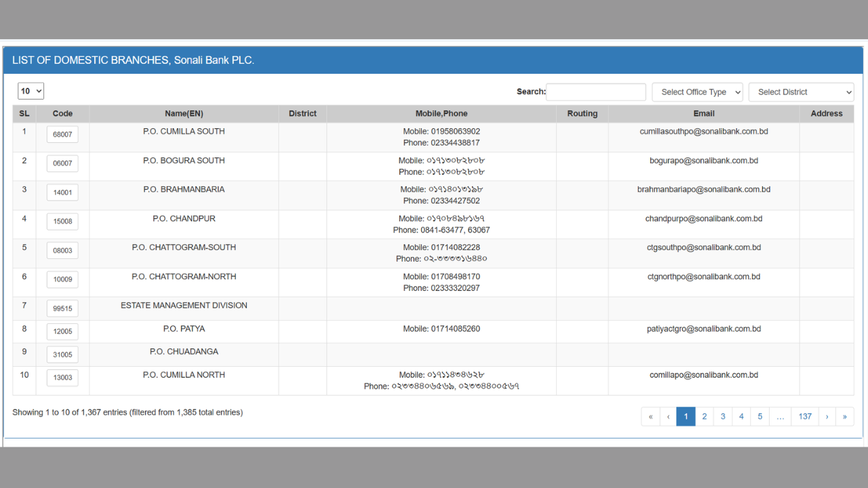
Task: Go to first page using double-left arrow
Action: 650,416
